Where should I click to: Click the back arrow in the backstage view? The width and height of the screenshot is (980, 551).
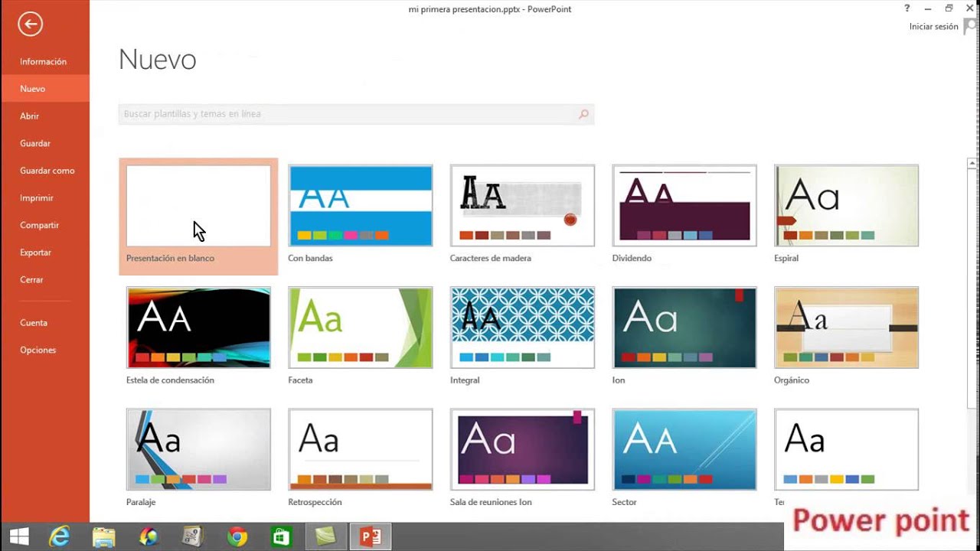tap(31, 24)
